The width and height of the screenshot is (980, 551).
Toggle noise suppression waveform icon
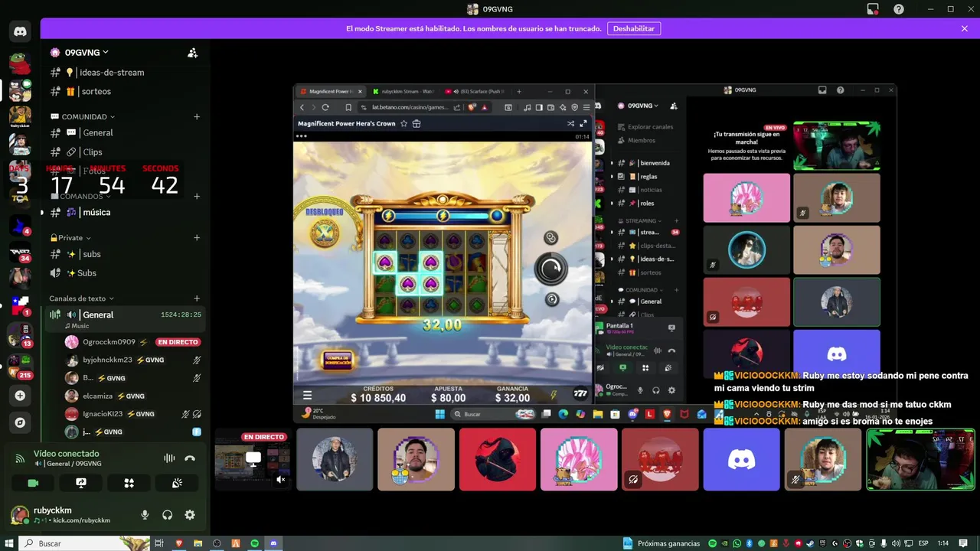[169, 458]
